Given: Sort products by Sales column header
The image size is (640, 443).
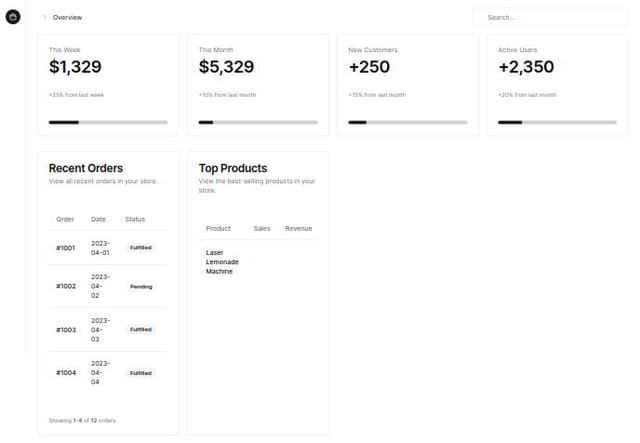Looking at the screenshot, I should [x=262, y=228].
